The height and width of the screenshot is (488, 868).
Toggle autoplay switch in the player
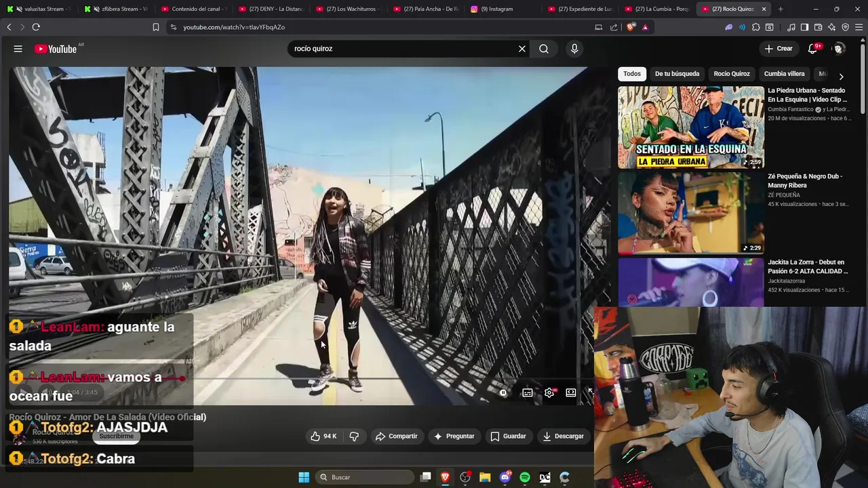click(504, 392)
